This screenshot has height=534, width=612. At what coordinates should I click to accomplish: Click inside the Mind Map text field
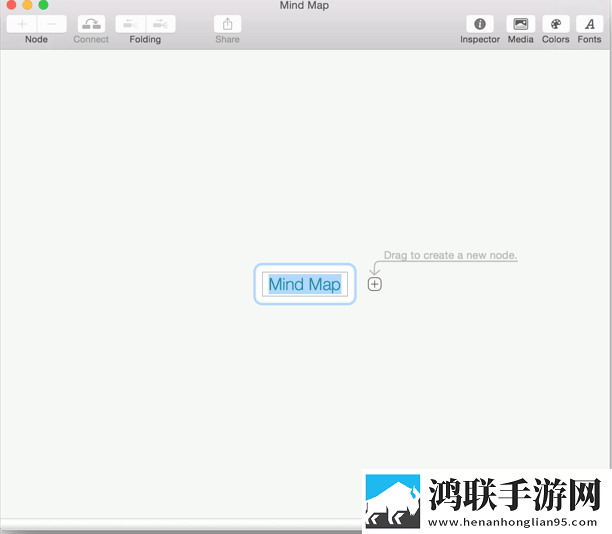point(305,284)
